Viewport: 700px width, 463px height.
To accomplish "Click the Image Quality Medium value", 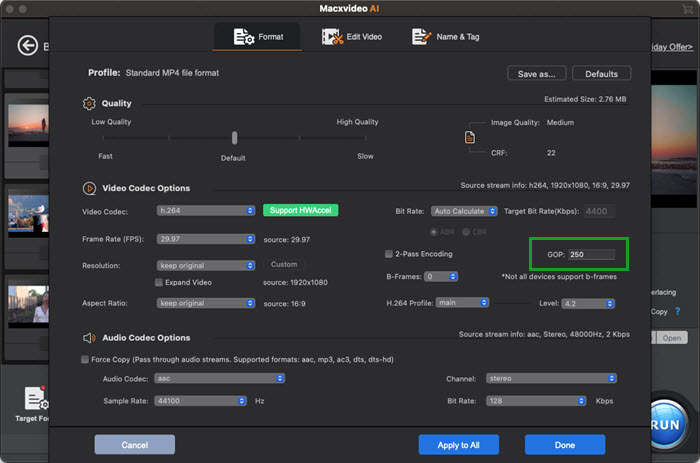I will coord(560,122).
